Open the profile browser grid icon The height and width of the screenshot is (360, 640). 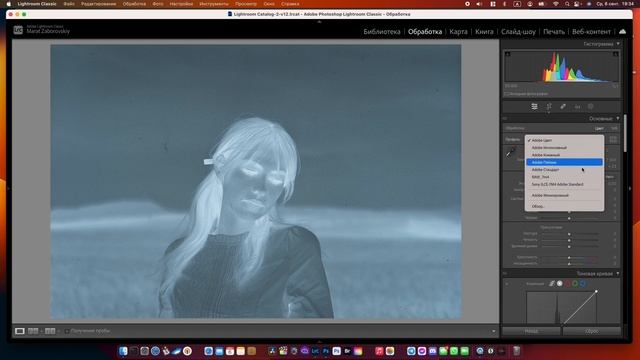tap(613, 139)
